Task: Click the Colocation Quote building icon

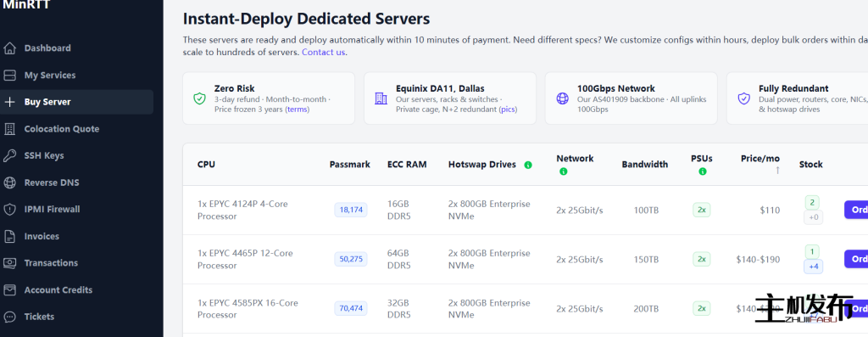Action: [x=9, y=129]
